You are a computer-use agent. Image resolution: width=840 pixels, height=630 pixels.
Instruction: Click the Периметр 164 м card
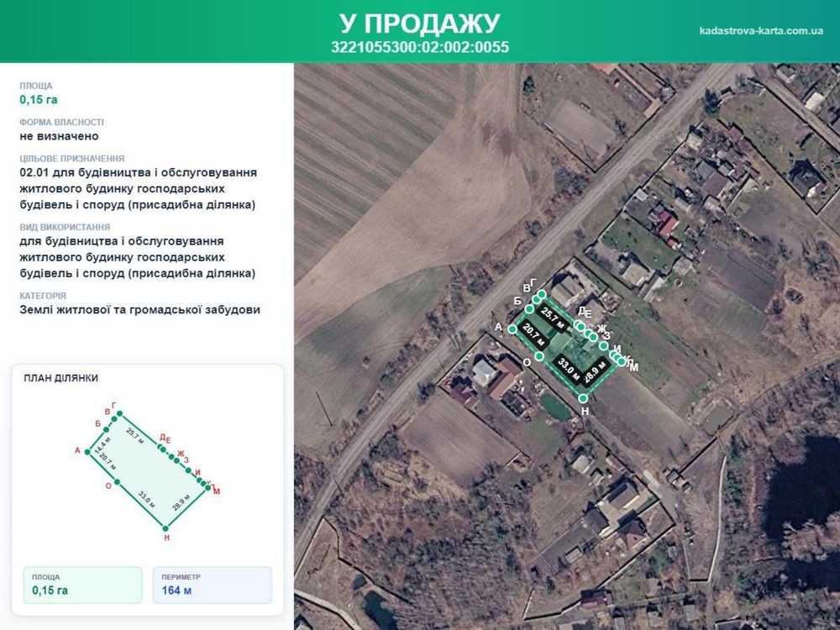point(213,585)
